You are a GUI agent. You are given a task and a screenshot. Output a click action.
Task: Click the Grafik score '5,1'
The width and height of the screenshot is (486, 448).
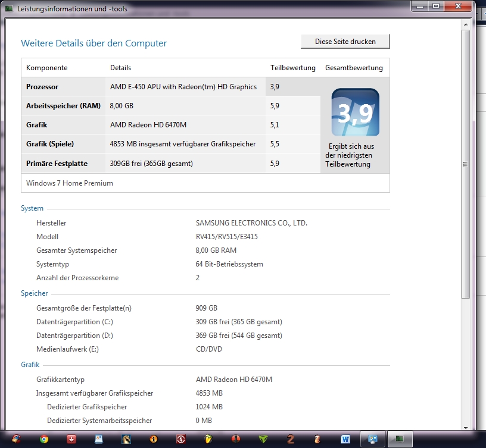pos(275,125)
